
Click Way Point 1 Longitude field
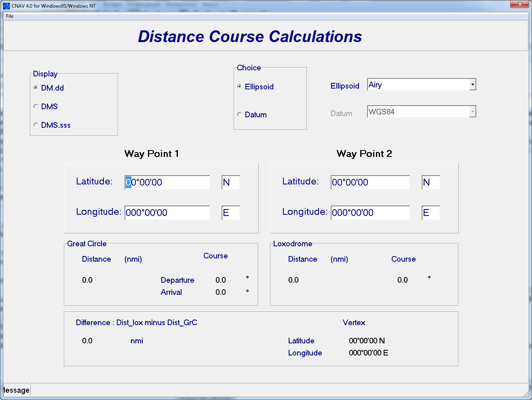(167, 213)
